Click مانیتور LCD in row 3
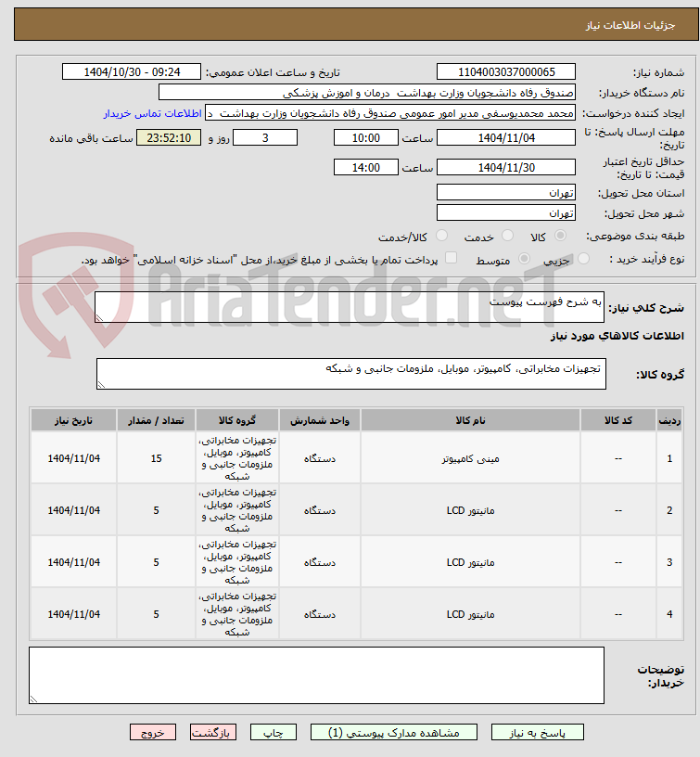Viewport: 700px width, 757px height. point(470,562)
